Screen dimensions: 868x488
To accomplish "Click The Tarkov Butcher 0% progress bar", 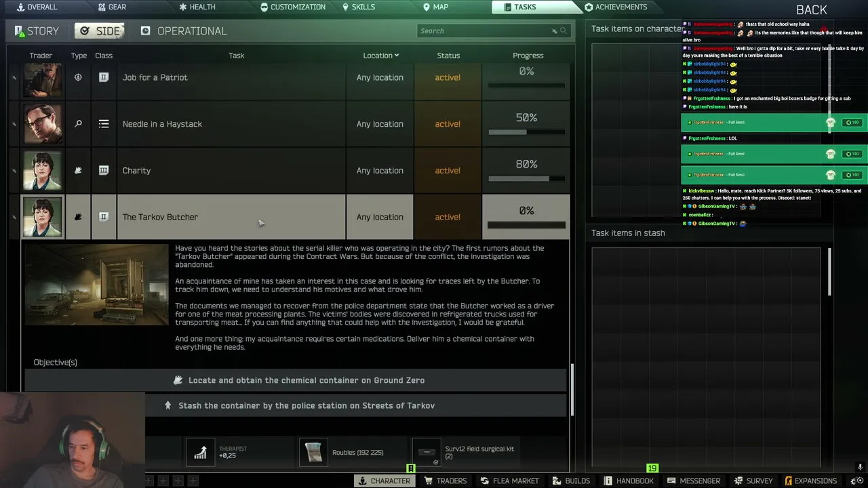I will click(x=526, y=225).
